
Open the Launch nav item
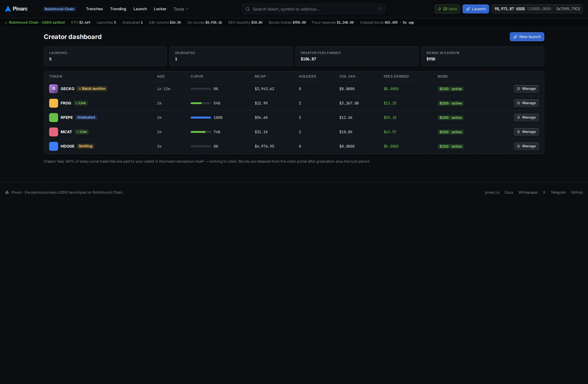click(140, 9)
